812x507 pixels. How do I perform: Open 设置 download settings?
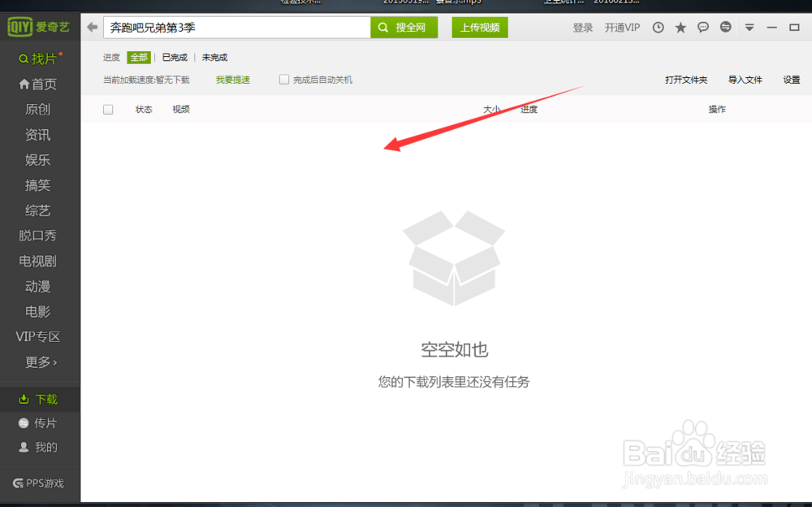pos(791,80)
